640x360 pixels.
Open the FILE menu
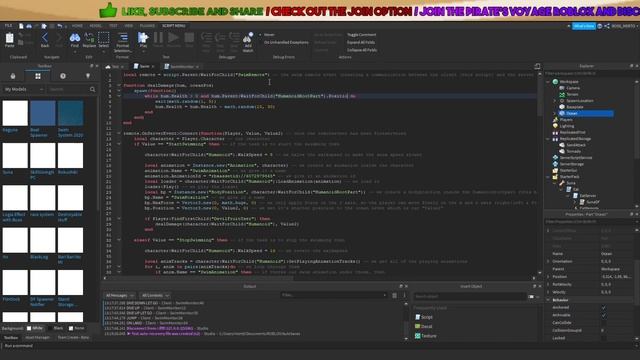(x=8, y=26)
